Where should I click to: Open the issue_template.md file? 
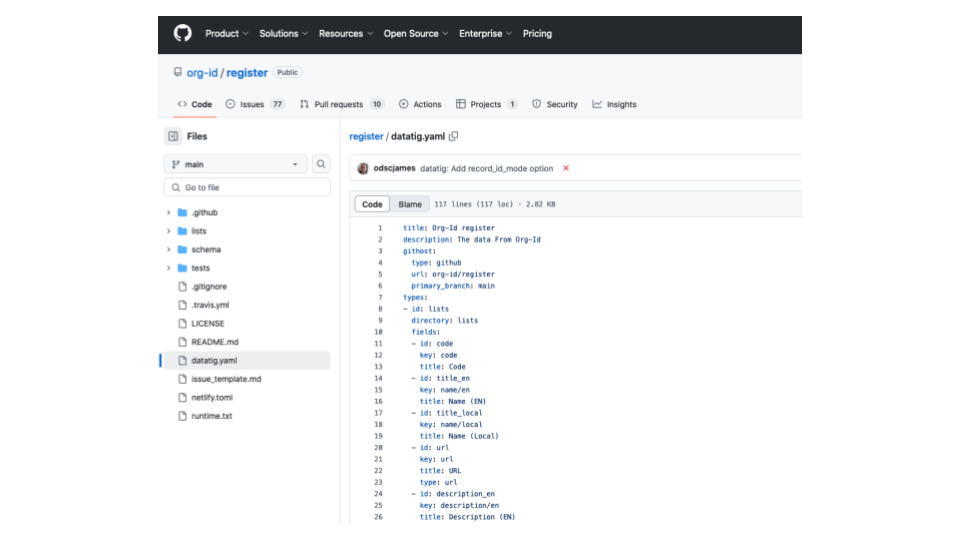tap(226, 379)
